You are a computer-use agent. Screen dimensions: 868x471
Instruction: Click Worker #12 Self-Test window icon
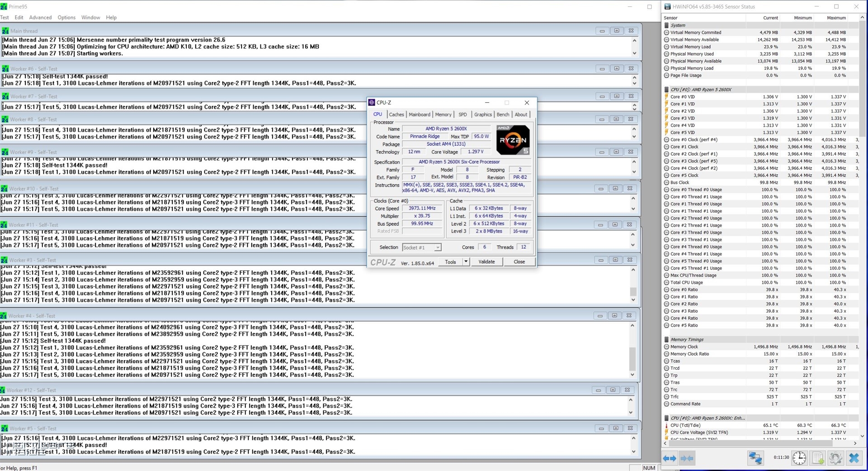coord(3,390)
